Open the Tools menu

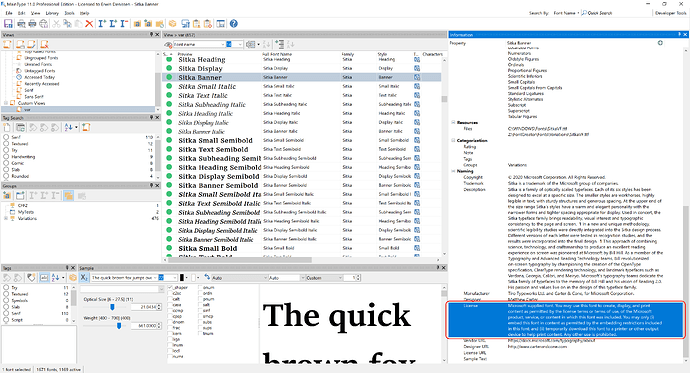tap(70, 13)
